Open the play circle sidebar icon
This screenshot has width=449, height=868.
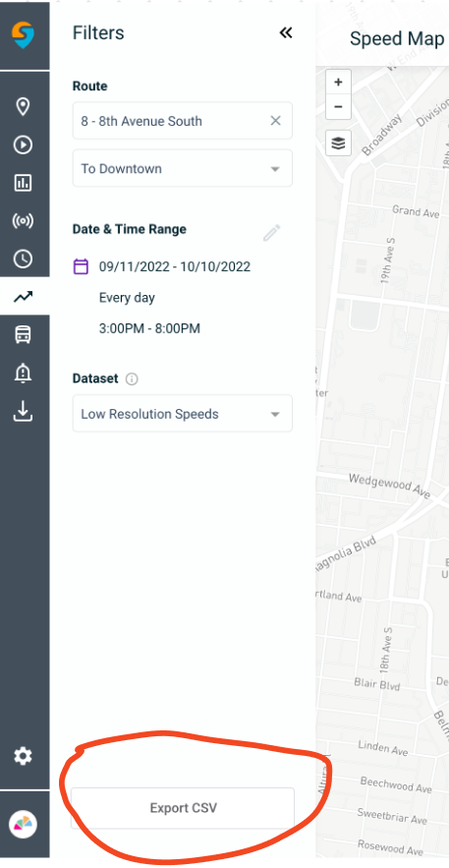click(23, 145)
